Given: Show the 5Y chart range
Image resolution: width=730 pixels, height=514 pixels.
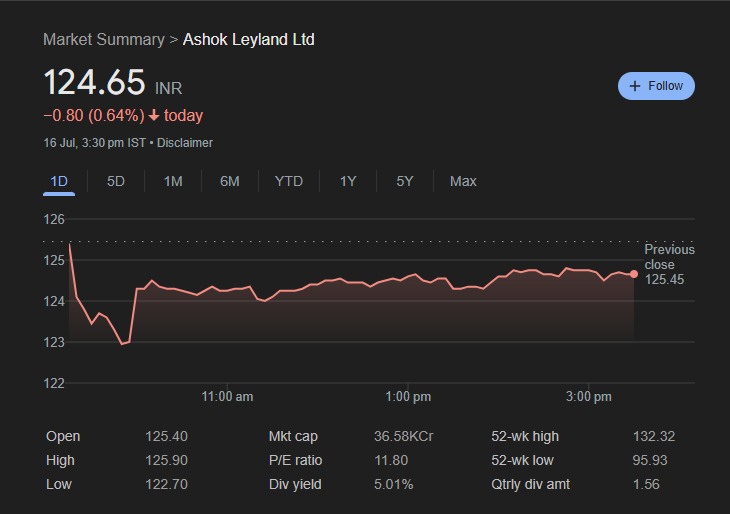Looking at the screenshot, I should [405, 181].
